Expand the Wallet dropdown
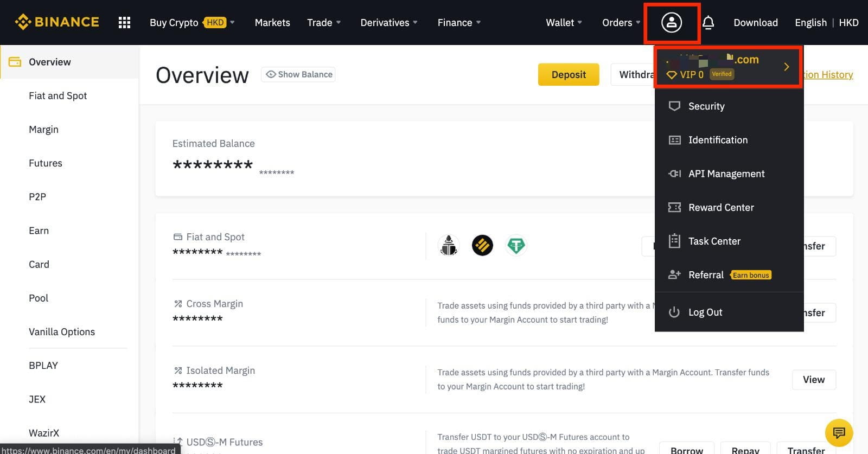Image resolution: width=868 pixels, height=454 pixels. click(564, 22)
